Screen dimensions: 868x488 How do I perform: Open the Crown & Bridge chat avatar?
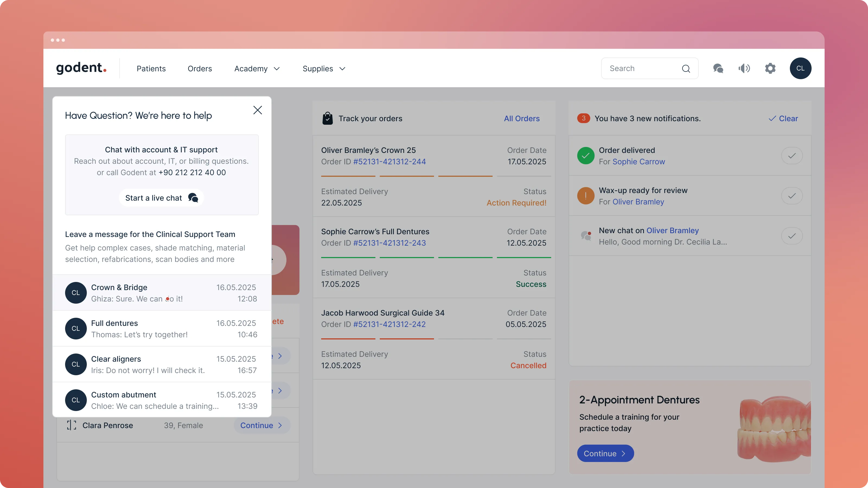[x=76, y=293]
